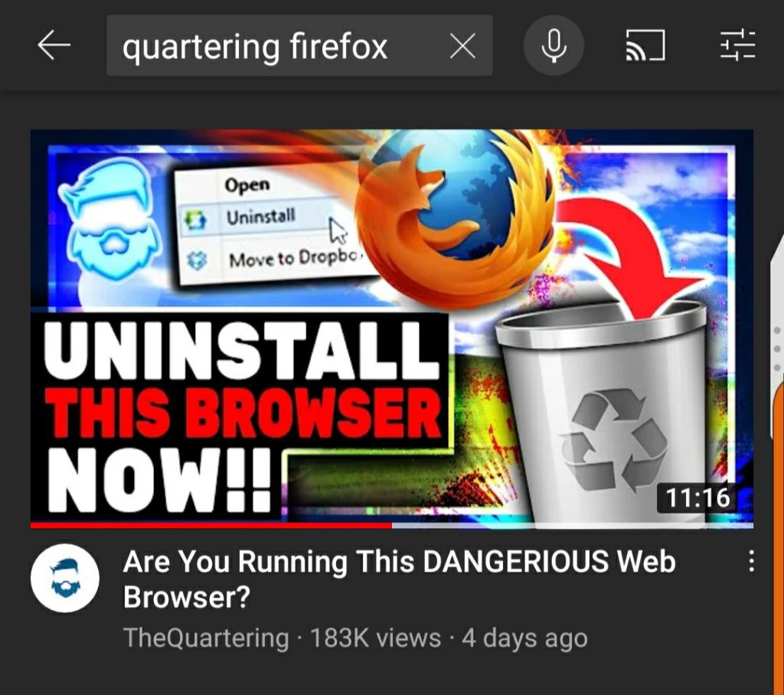This screenshot has width=784, height=695.
Task: Tap the TheQuartering 183K views metadata line
Action: tap(355, 638)
